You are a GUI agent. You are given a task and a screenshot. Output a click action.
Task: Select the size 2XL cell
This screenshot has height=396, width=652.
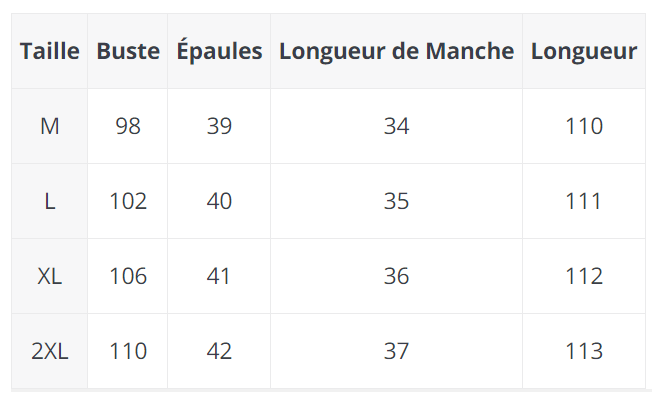pos(49,351)
